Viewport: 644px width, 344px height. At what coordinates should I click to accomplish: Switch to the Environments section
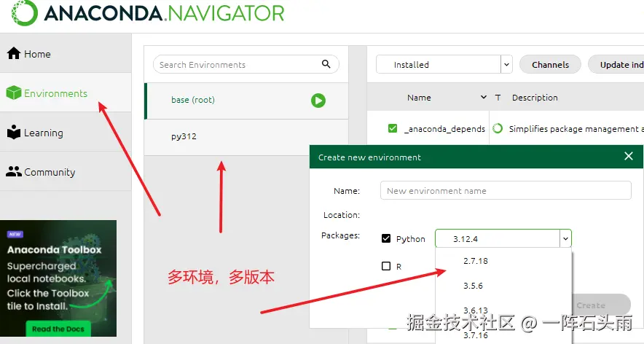(x=66, y=93)
